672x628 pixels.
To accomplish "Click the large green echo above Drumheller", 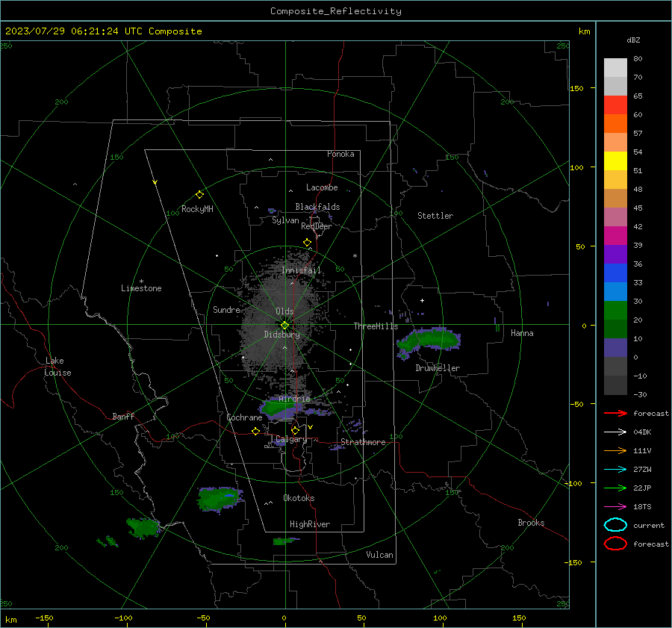I will coord(429,340).
